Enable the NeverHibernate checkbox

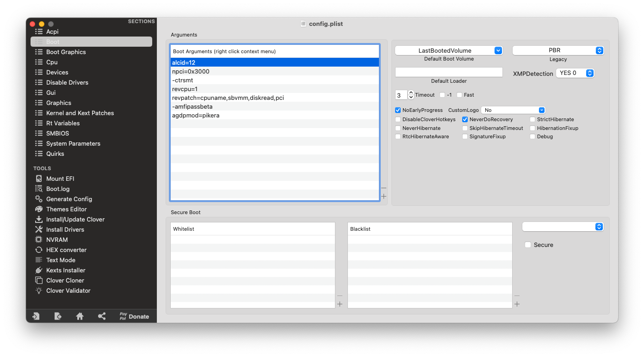(398, 128)
